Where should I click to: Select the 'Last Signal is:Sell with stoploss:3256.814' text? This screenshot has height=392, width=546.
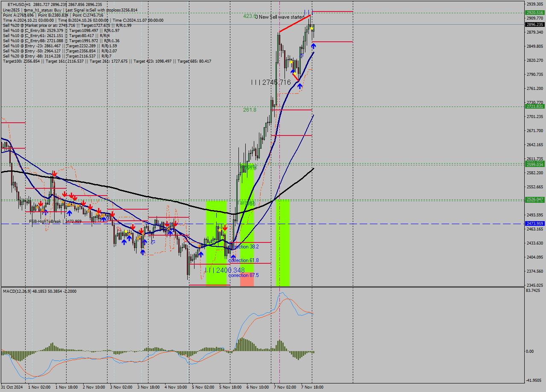point(101,10)
